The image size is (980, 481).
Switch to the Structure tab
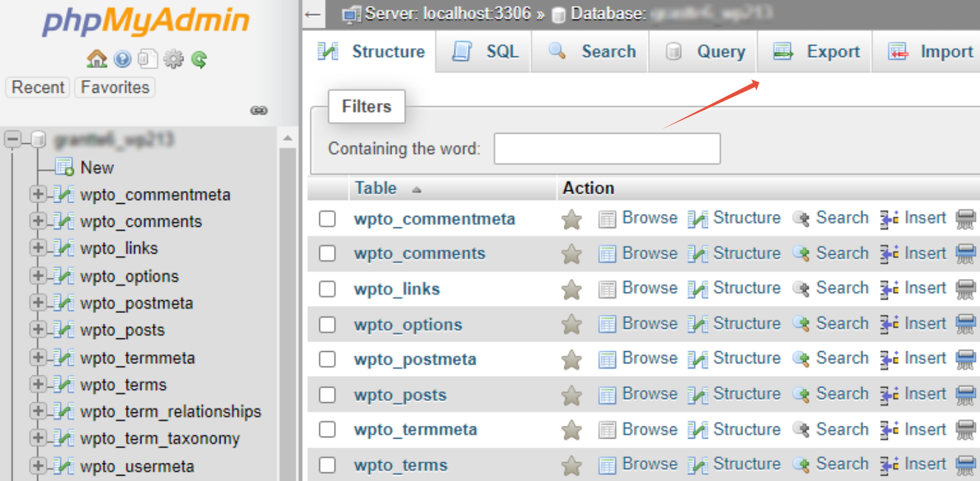click(369, 52)
